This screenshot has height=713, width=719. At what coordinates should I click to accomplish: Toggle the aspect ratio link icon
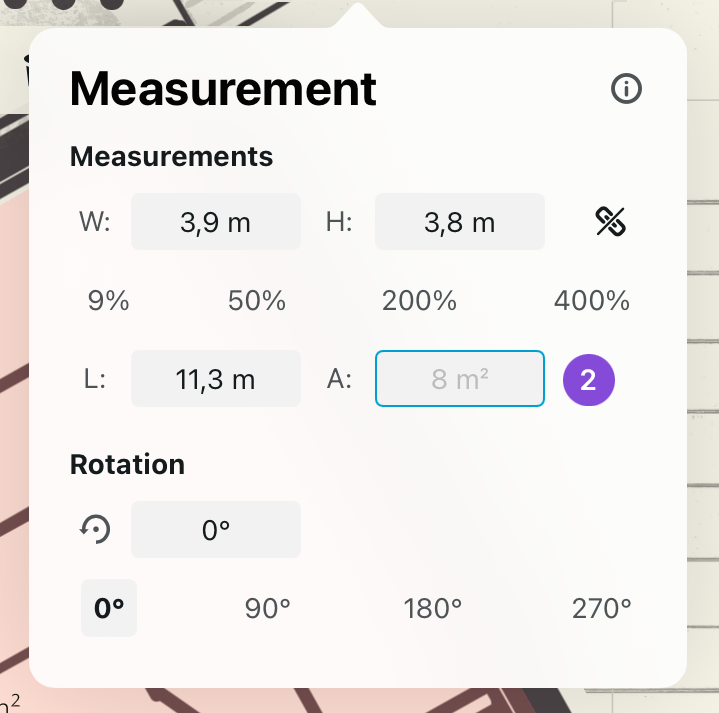(610, 222)
